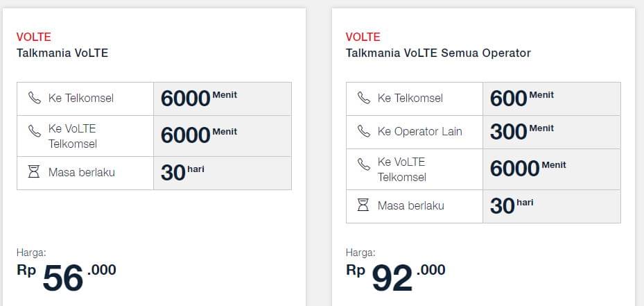Click 30 hari value in Talkmania VoLTE card
The width and height of the screenshot is (644, 306).
[182, 172]
